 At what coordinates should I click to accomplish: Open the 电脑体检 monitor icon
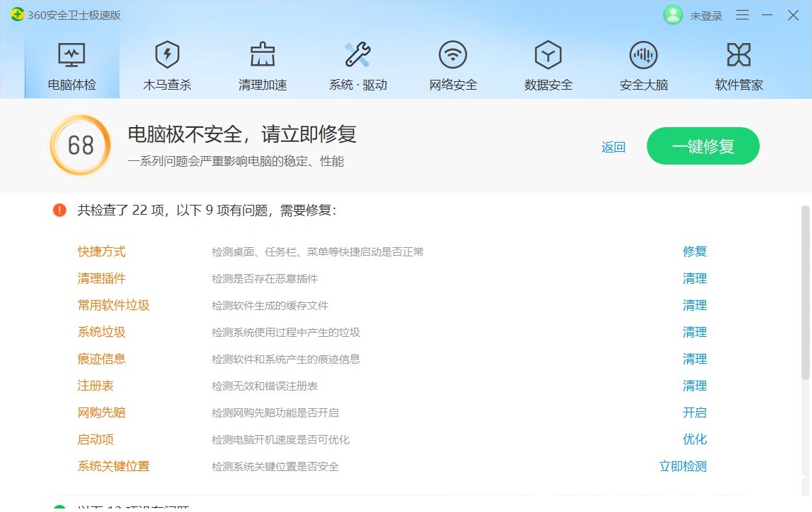71,55
